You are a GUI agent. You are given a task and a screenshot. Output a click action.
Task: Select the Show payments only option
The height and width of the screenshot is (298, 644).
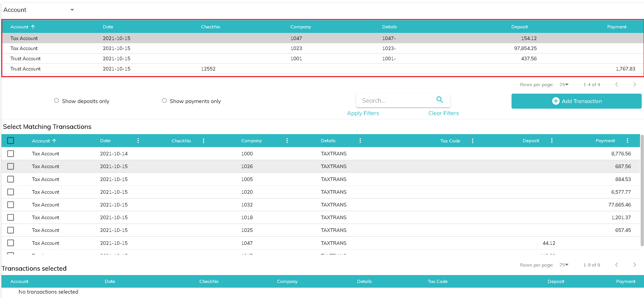(x=164, y=101)
